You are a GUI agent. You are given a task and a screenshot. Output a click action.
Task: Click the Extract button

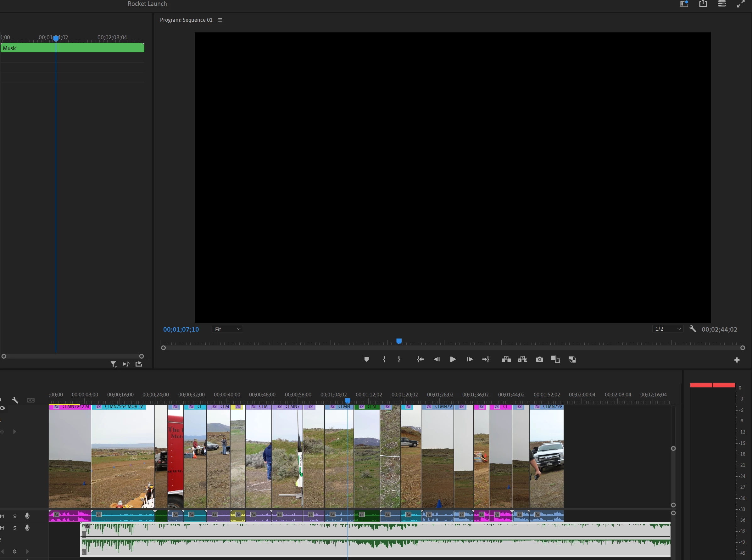pyautogui.click(x=522, y=359)
